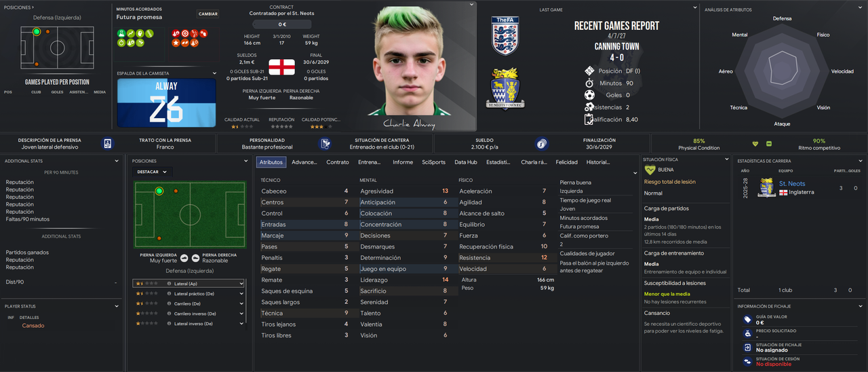
Task: Open the Data Hub tab
Action: pos(465,162)
